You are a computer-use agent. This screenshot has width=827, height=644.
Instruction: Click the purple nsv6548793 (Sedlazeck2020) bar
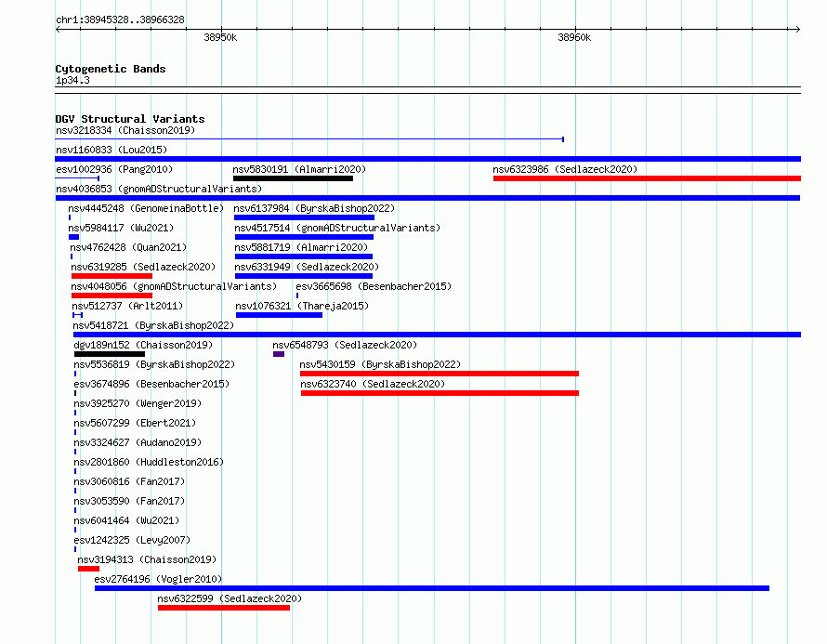[279, 354]
